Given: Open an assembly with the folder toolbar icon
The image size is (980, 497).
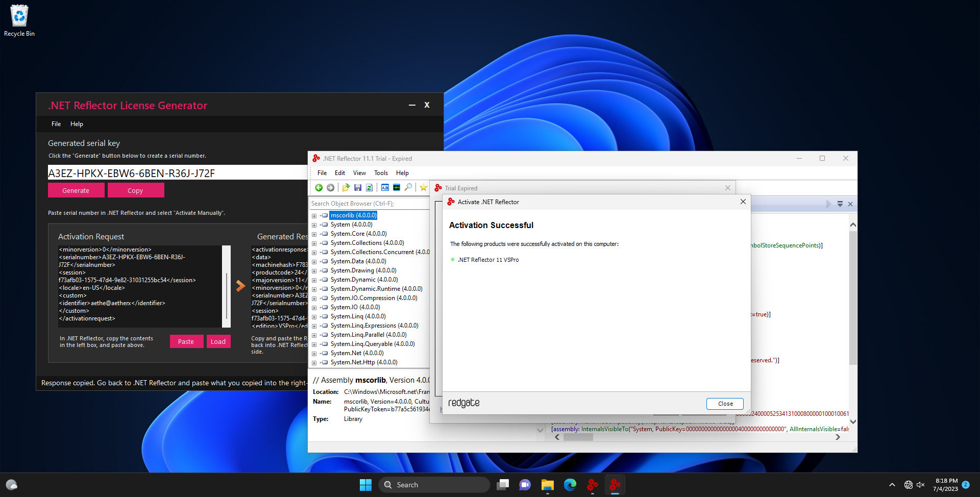Looking at the screenshot, I should click(346, 188).
